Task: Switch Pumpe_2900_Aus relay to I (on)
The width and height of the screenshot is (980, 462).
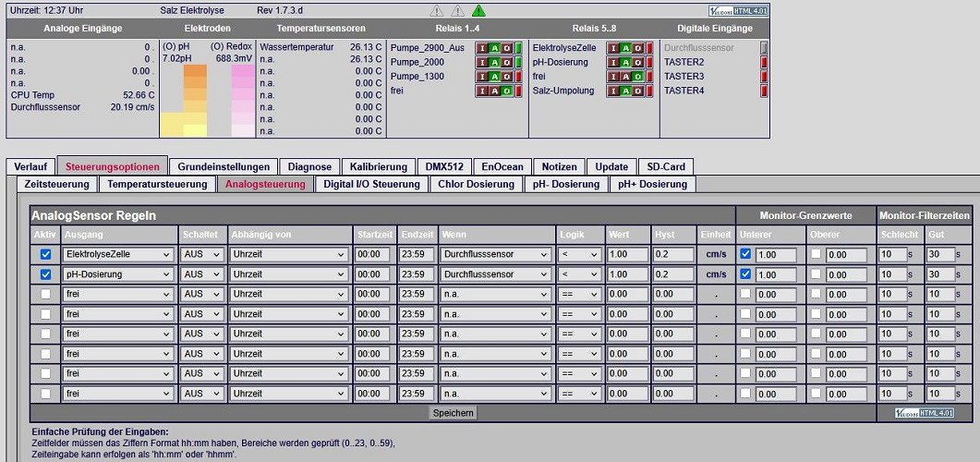Action: (482, 47)
